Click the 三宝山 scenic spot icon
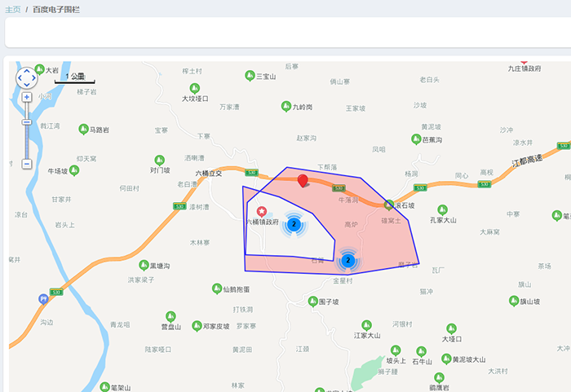The image size is (571, 392). pos(250,76)
